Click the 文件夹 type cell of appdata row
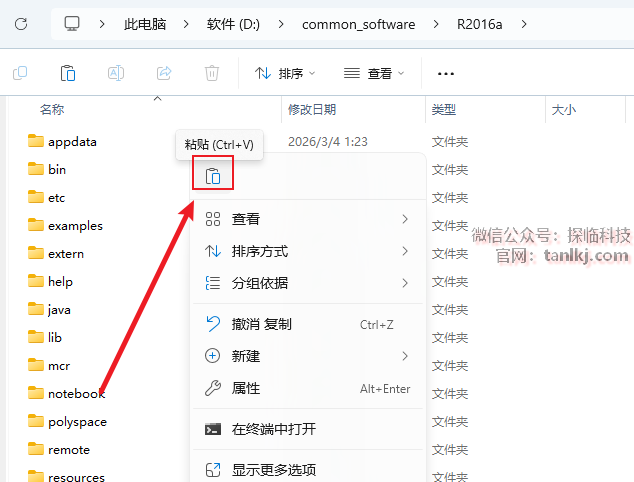Screen dimensions: 634x482 pos(450,142)
